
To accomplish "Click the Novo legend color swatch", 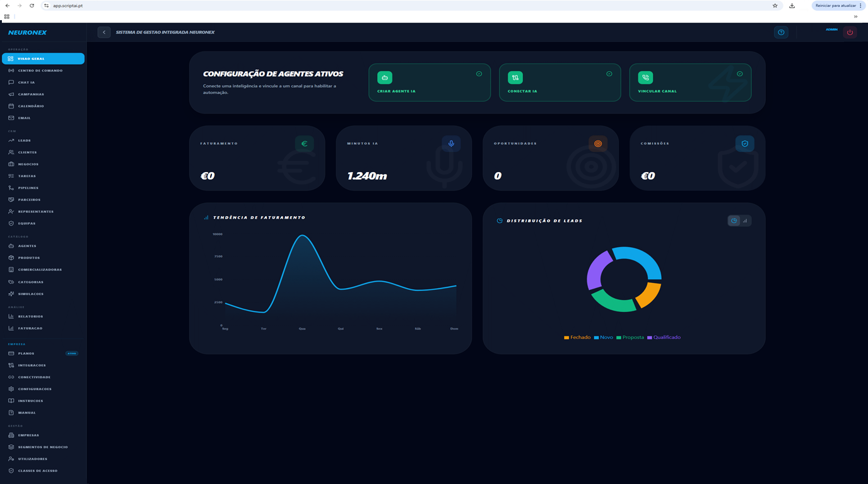I will [595, 337].
